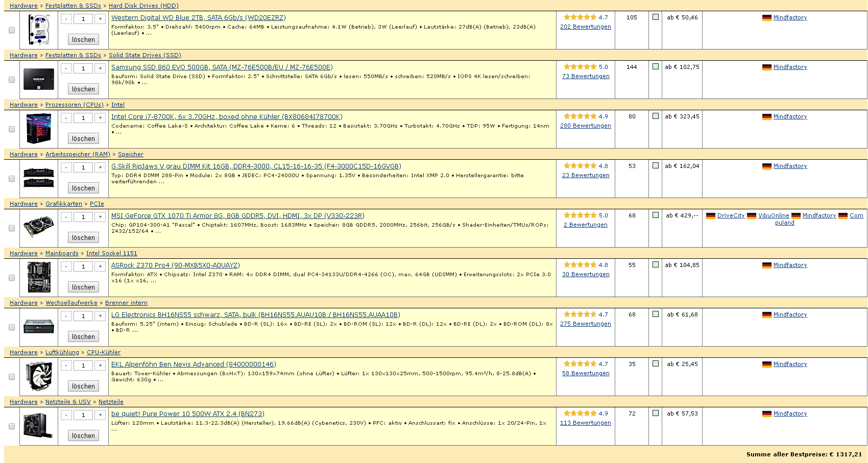Screen dimensions: 868x463
Task: Decrease quantity of Samsung SSD 860 EVO with minus
Action: (x=66, y=68)
